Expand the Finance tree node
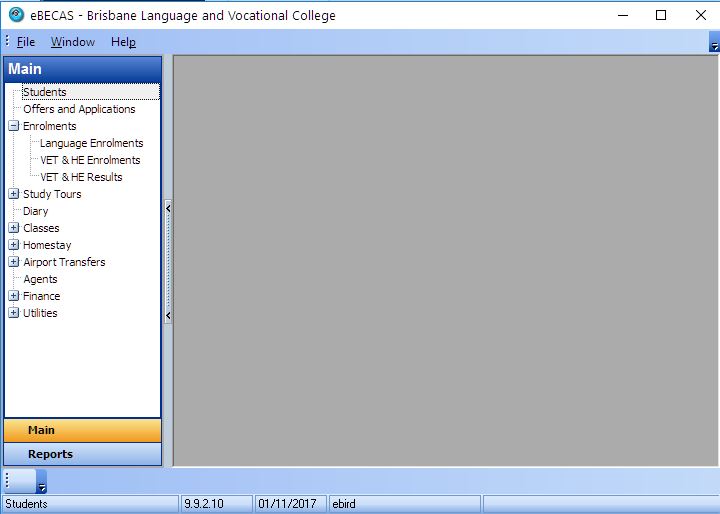The width and height of the screenshot is (720, 514). click(14, 296)
